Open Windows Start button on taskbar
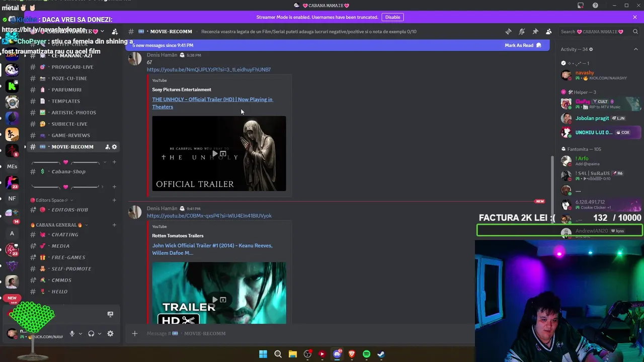644x362 pixels. (x=263, y=354)
